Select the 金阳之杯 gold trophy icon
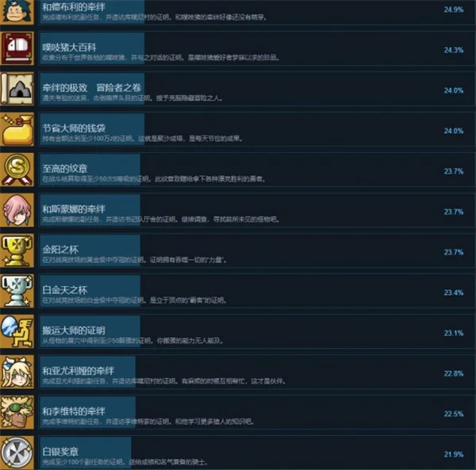This screenshot has width=476, height=470. click(x=17, y=250)
